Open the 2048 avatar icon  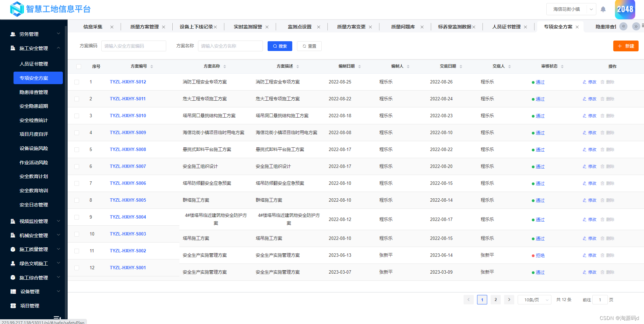coord(625,9)
